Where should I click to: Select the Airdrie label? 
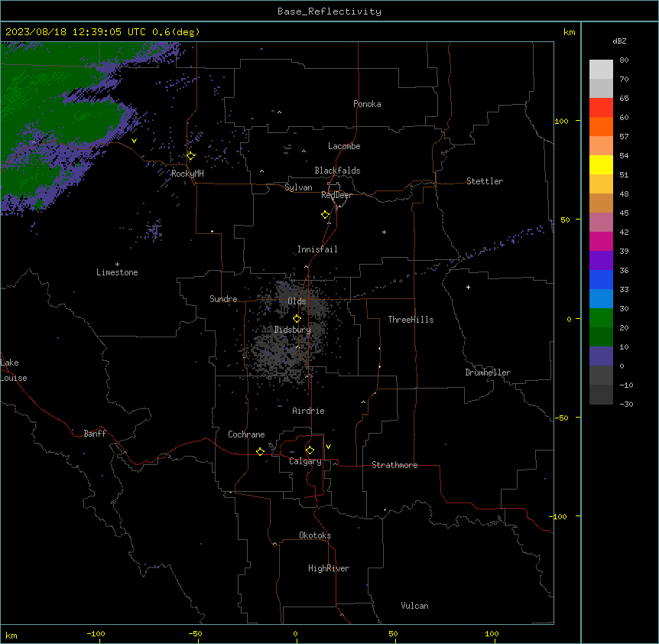coord(309,411)
